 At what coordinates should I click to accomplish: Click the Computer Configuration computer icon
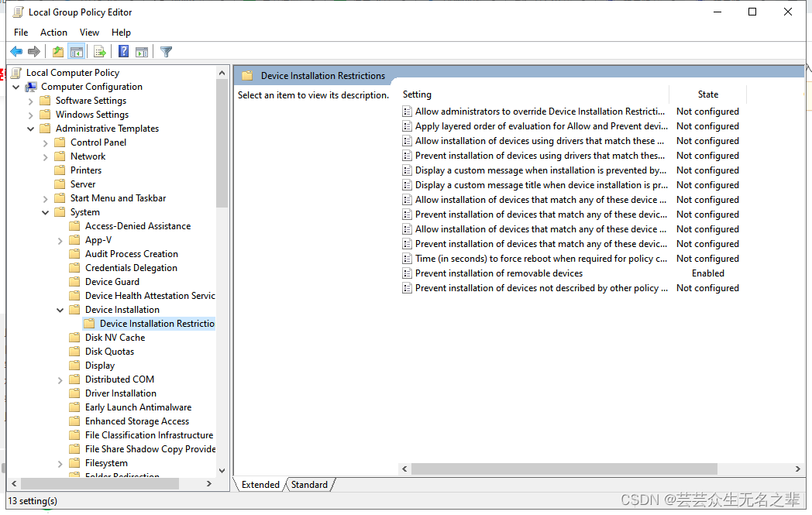pos(32,87)
